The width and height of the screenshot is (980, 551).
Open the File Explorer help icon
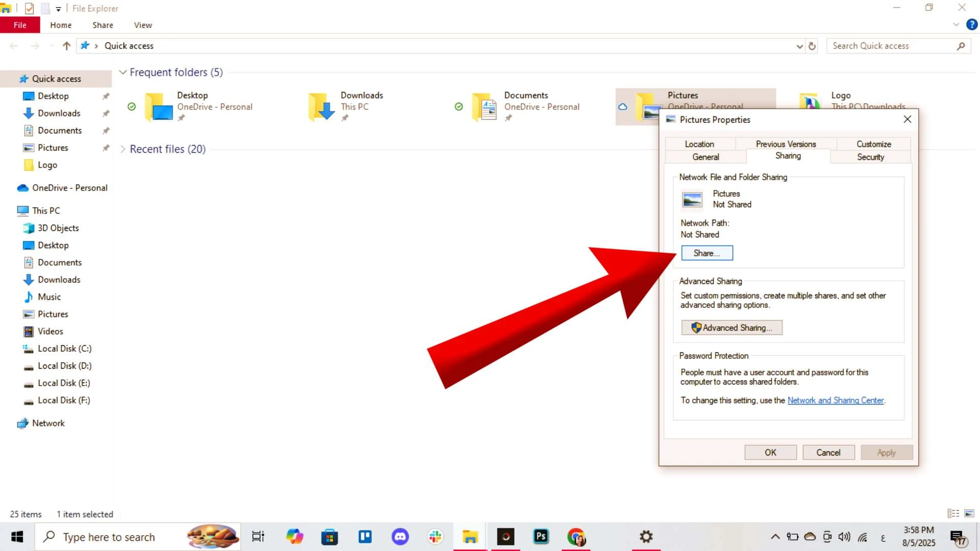click(x=972, y=25)
